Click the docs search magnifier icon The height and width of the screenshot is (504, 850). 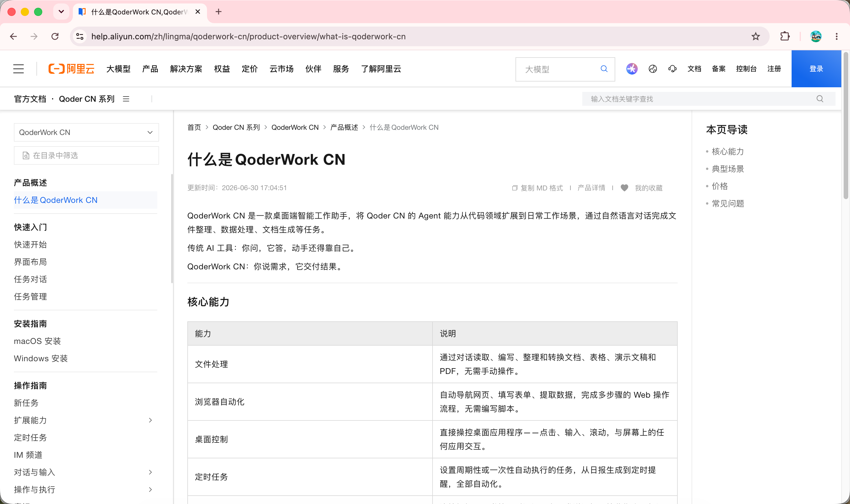pyautogui.click(x=820, y=99)
